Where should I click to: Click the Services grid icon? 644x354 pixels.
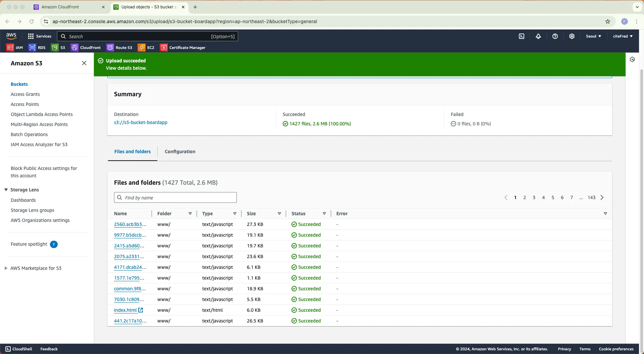(31, 36)
